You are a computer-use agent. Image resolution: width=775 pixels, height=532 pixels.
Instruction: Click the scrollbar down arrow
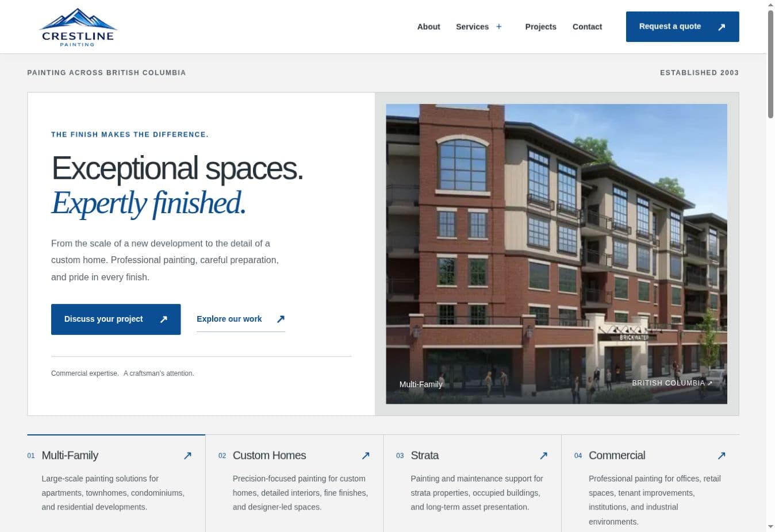(770, 527)
